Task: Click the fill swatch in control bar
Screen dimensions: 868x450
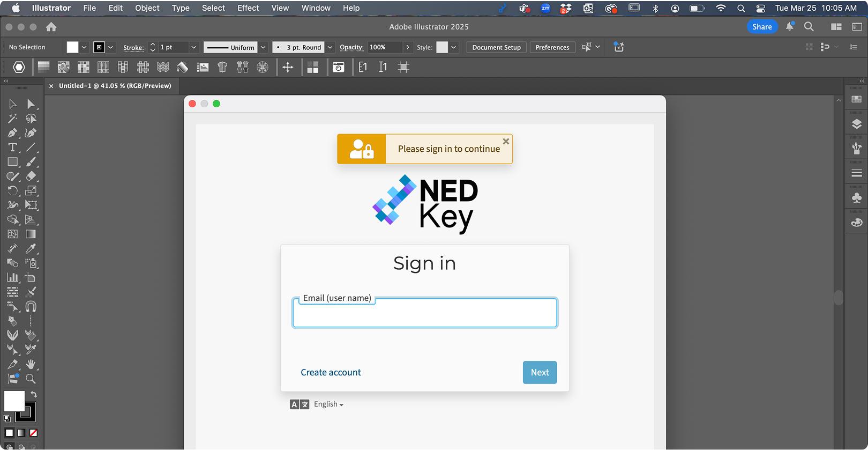Action: click(72, 47)
